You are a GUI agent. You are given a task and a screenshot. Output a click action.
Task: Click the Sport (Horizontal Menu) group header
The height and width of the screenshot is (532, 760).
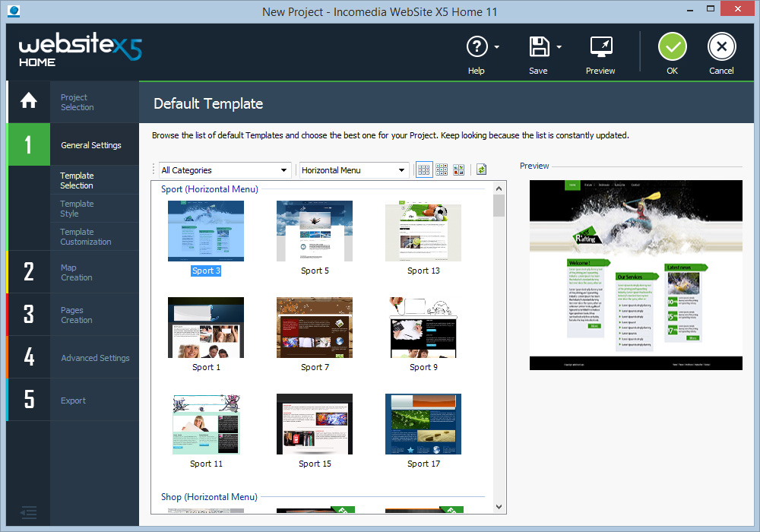[210, 189]
